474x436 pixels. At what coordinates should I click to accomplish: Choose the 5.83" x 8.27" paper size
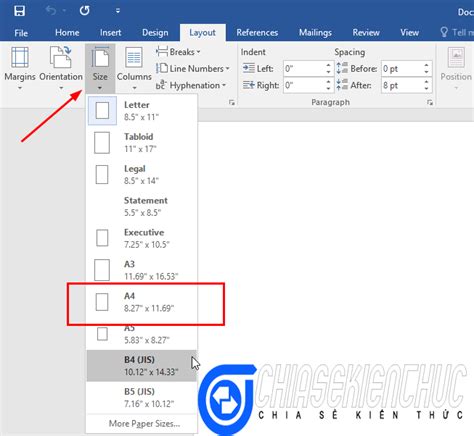pos(142,335)
